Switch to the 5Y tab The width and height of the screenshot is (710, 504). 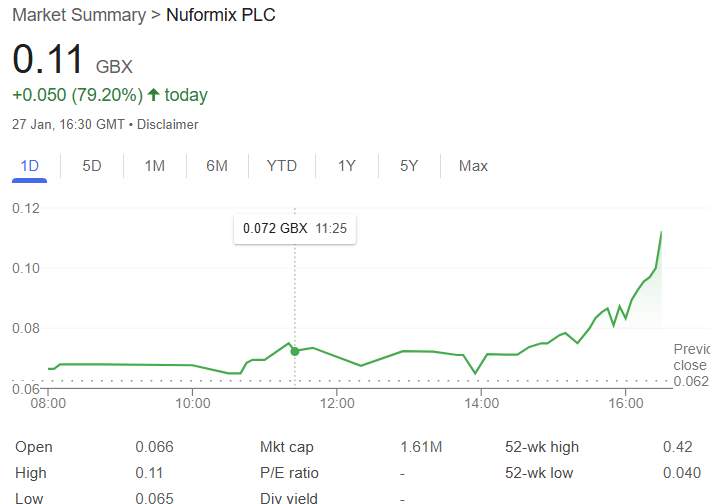tap(409, 166)
